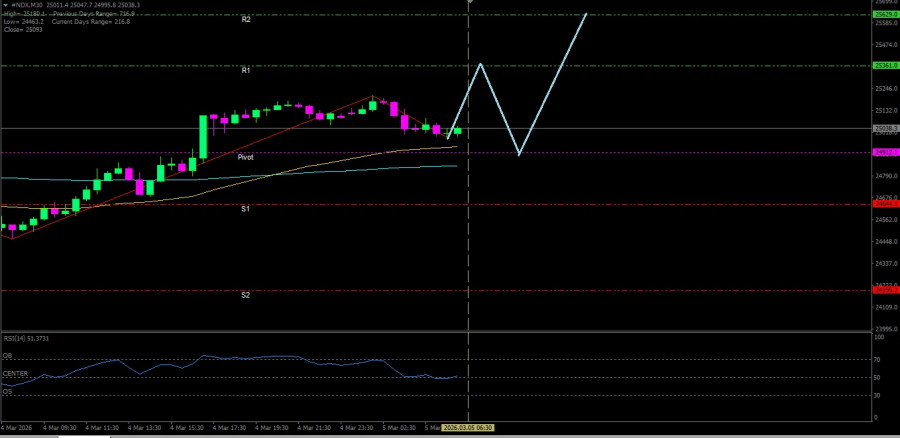Select the S1 support level label
This screenshot has width=900, height=438.
click(245, 208)
